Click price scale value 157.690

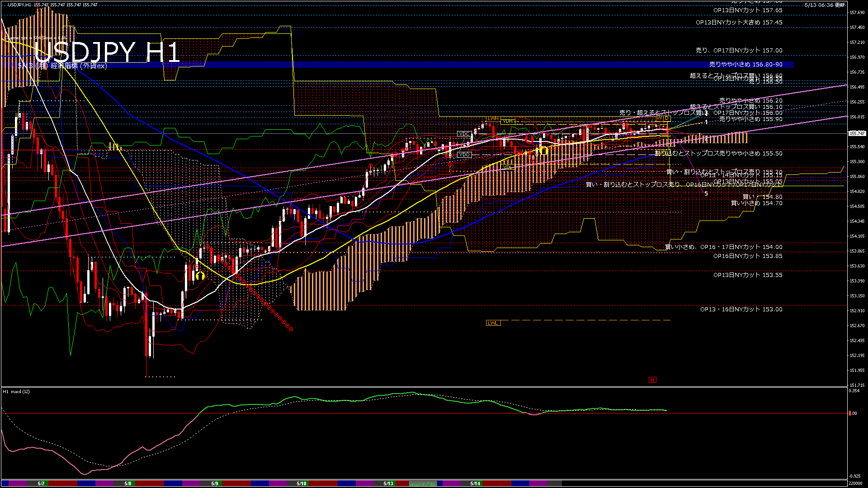857,13
